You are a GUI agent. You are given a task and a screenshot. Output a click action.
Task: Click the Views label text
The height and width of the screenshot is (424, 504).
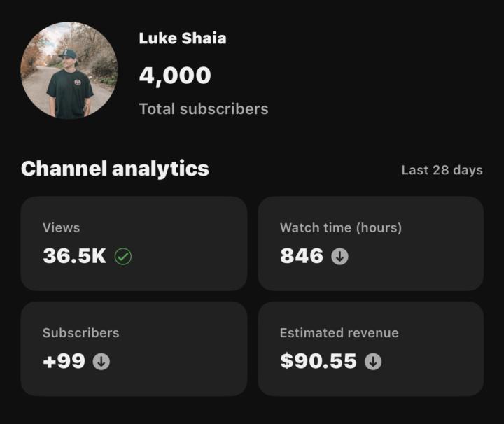point(62,227)
